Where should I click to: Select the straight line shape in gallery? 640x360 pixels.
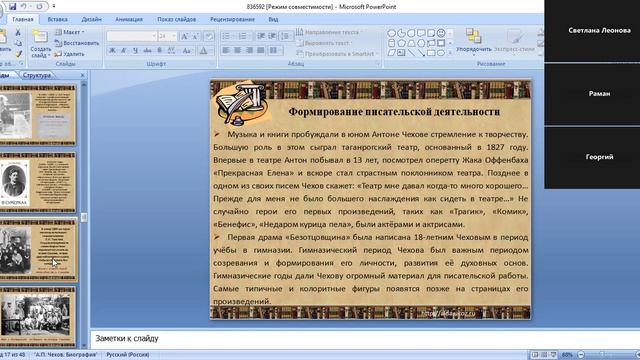click(411, 53)
